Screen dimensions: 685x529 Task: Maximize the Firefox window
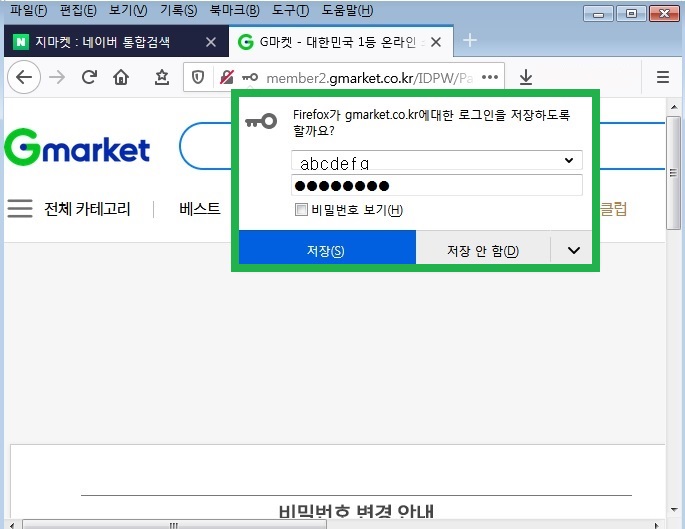click(x=631, y=14)
